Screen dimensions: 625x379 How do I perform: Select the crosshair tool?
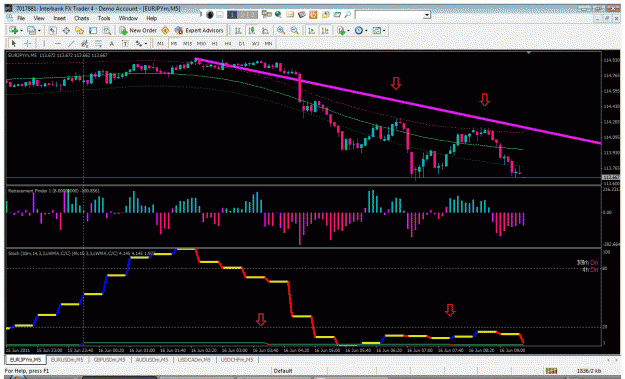(x=28, y=43)
